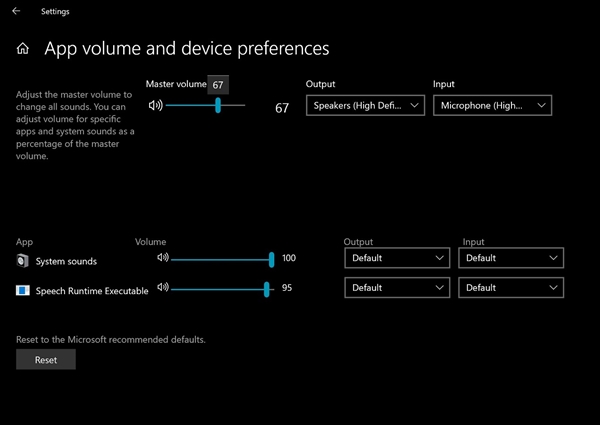The width and height of the screenshot is (600, 425).
Task: Expand Speech Runtime Executable Input dropdown
Action: pos(511,288)
